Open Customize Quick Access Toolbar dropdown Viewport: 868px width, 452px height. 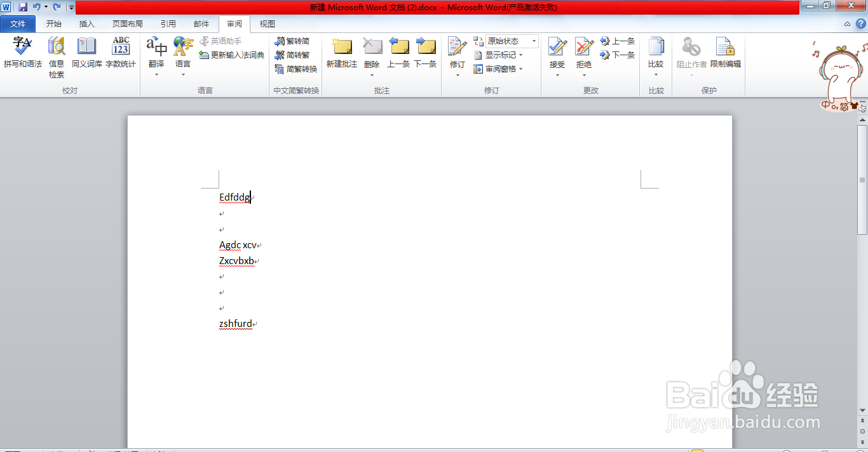[x=71, y=8]
